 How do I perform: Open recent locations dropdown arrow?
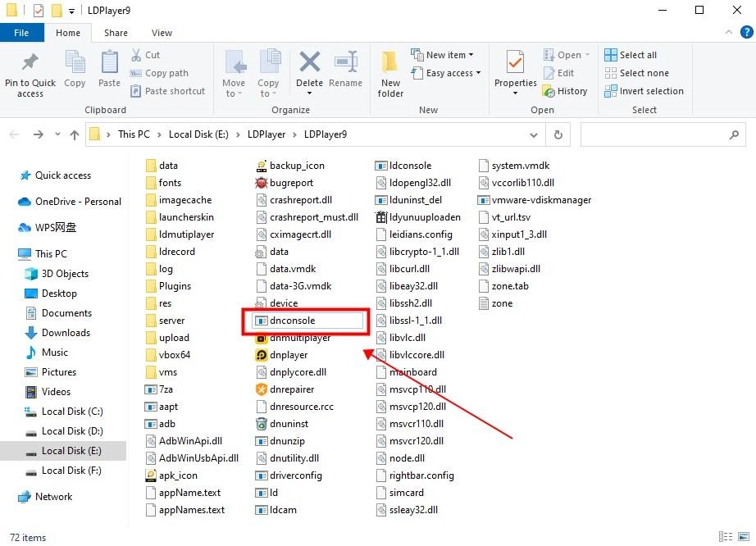click(57, 134)
